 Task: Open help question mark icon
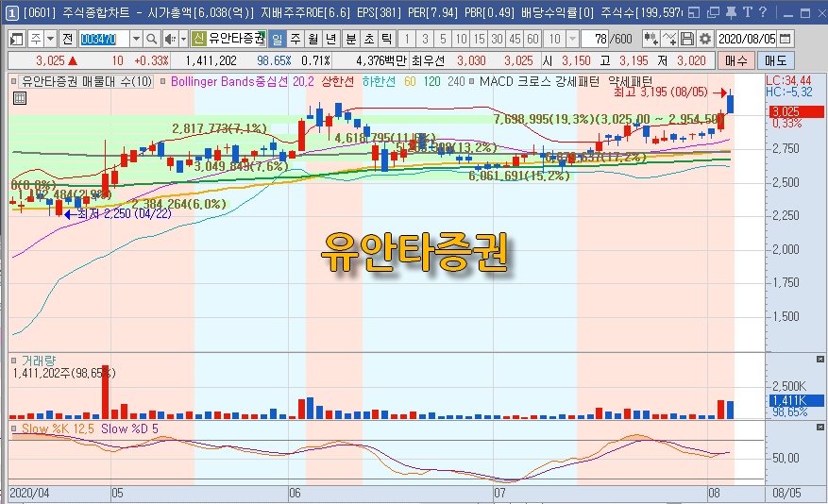(763, 12)
